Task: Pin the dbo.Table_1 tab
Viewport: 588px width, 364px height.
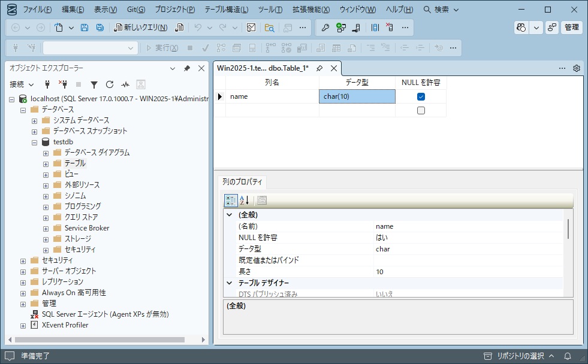Action: pos(321,68)
